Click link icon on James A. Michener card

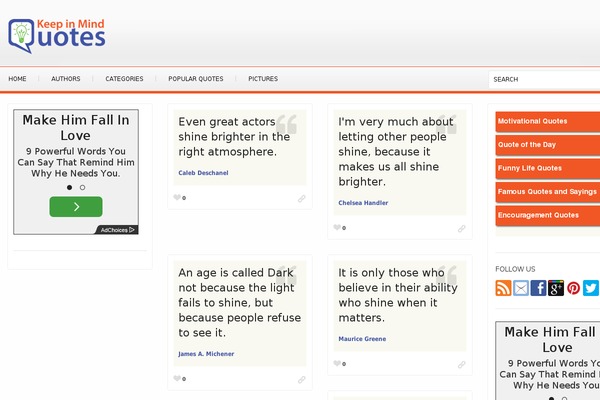point(302,379)
